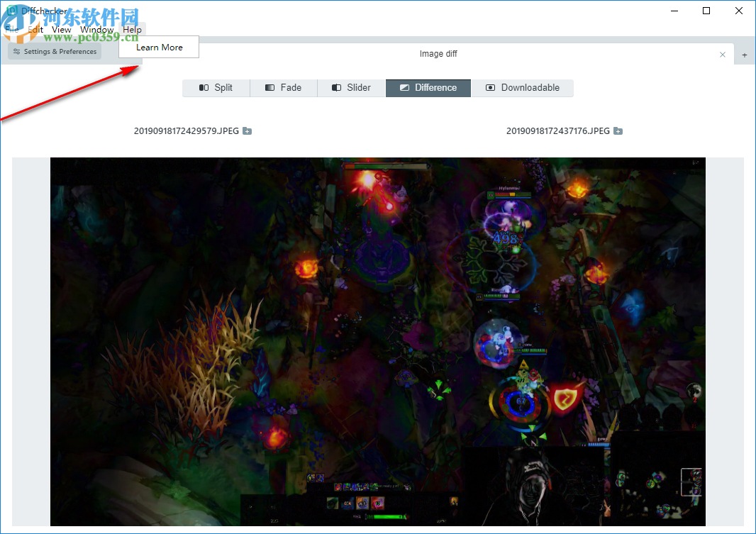Viewport: 756px width, 534px height.
Task: Minimize the Diffchecker window
Action: point(674,11)
